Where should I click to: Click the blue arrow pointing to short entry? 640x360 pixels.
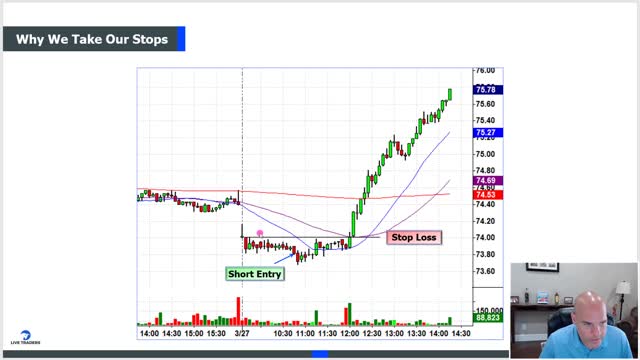click(284, 259)
